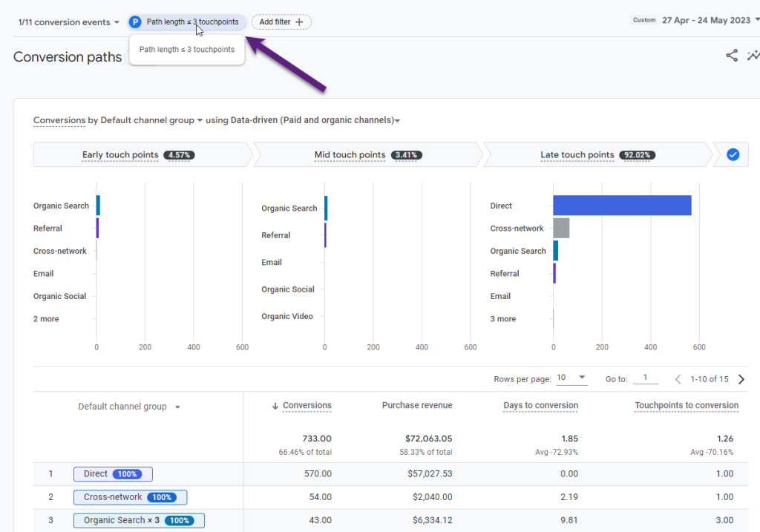Image resolution: width=760 pixels, height=532 pixels.
Task: Open the 1/11 conversion events dropdown
Action: pyautogui.click(x=68, y=22)
